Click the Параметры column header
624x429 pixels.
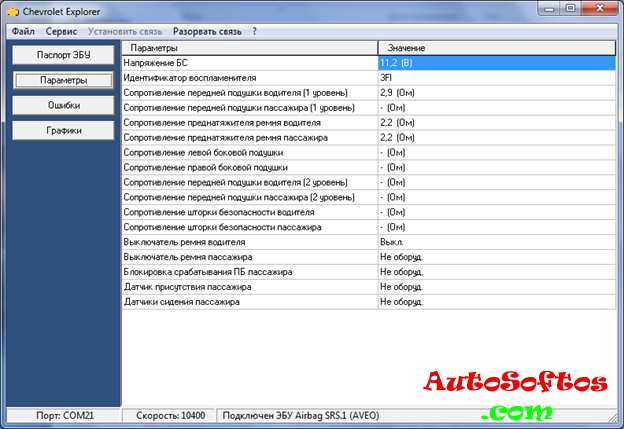250,48
